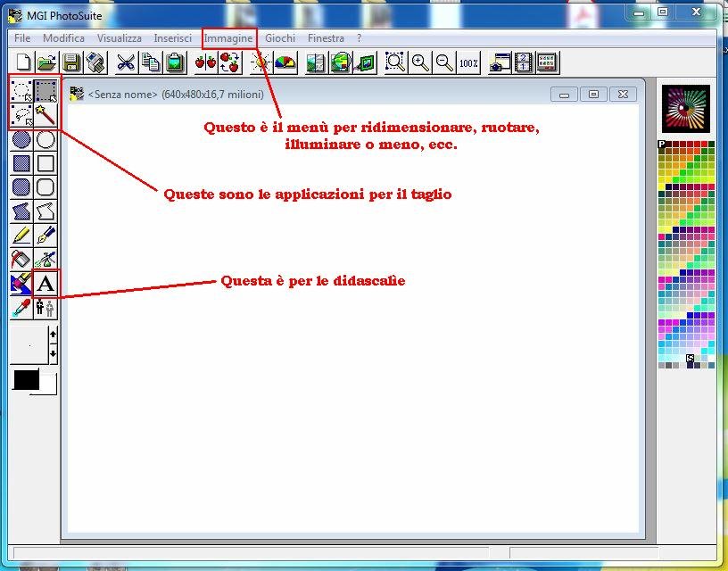Choose the hollow freeform polygon tool
The width and height of the screenshot is (728, 571).
pos(45,211)
